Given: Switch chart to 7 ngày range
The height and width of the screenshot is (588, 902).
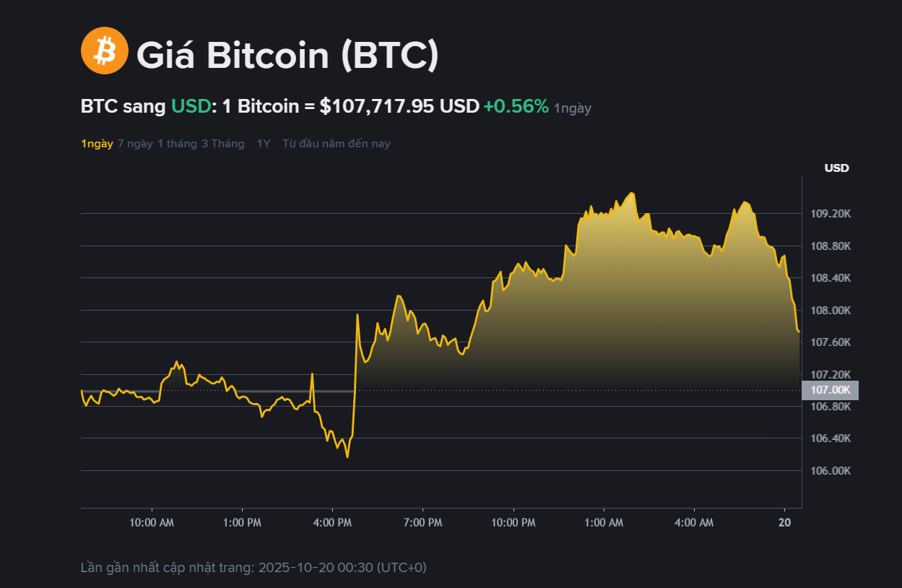Looking at the screenshot, I should 135,144.
